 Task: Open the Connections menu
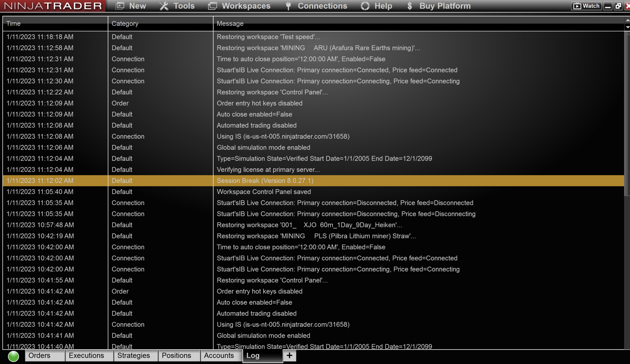click(x=322, y=6)
